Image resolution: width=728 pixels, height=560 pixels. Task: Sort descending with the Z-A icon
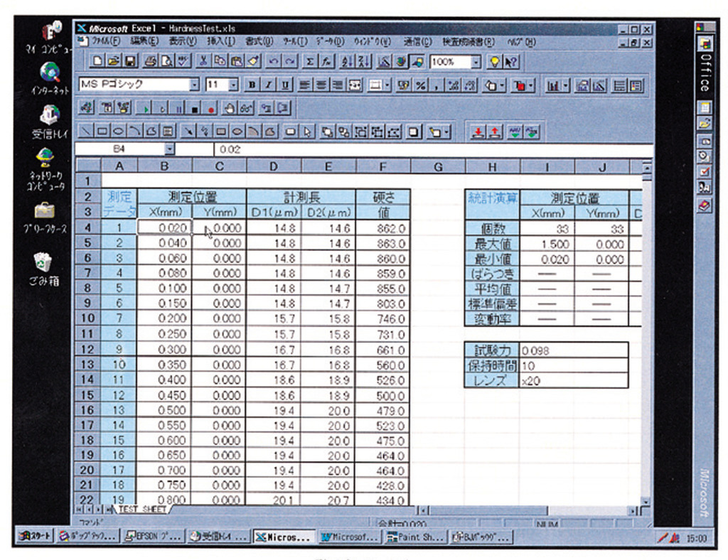(x=363, y=61)
